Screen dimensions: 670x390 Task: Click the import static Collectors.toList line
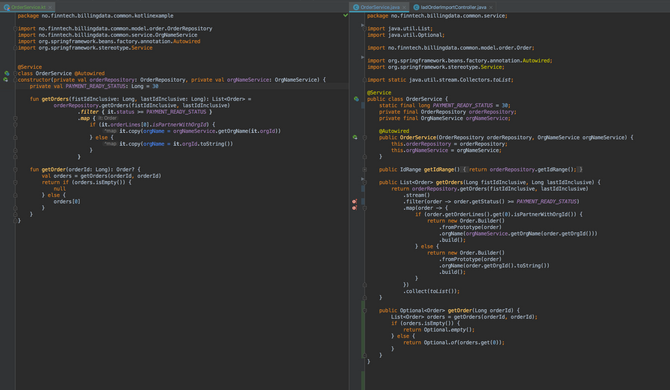point(440,80)
